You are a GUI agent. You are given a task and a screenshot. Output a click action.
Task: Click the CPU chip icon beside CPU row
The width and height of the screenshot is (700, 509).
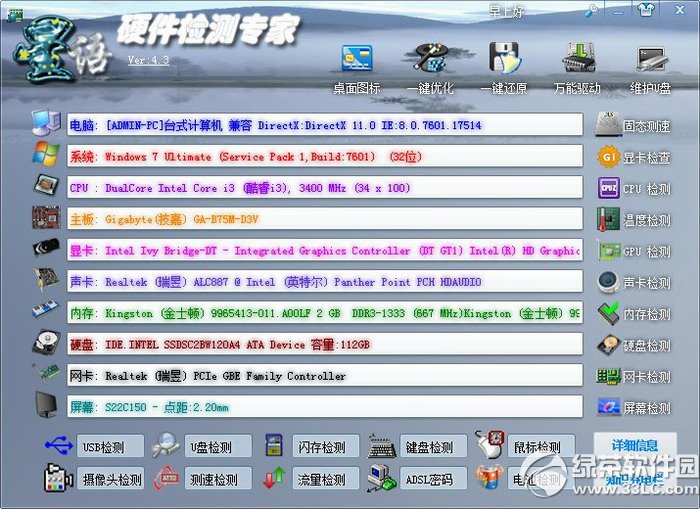pos(46,185)
